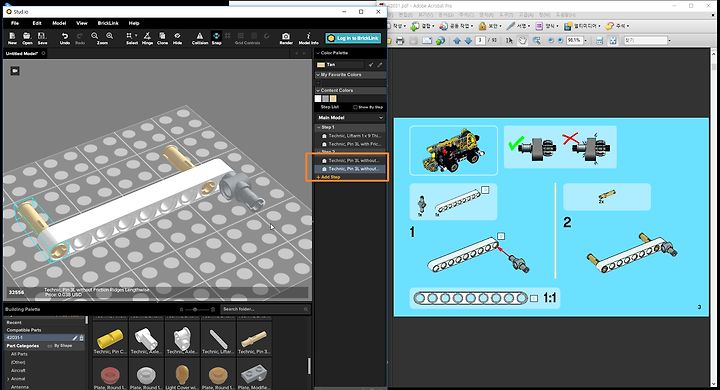
Task: Open the Acrobat zoom percentage dropdown
Action: pyautogui.click(x=585, y=40)
